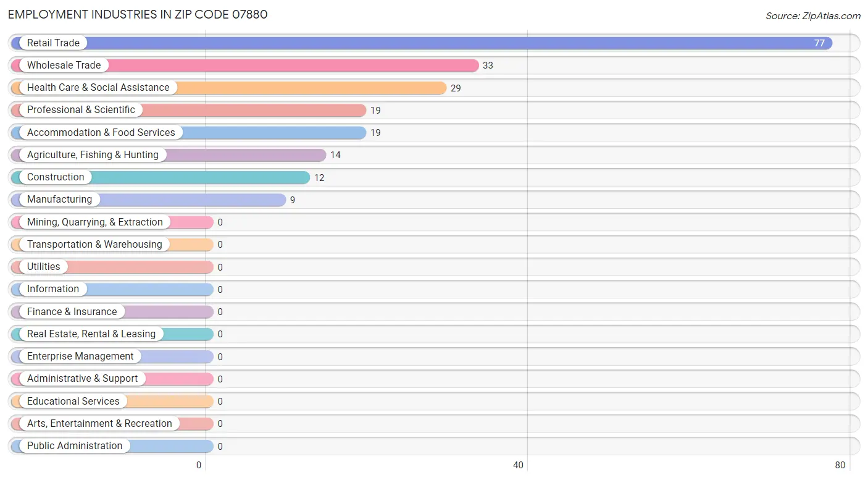Click the axis label 0

[199, 465]
